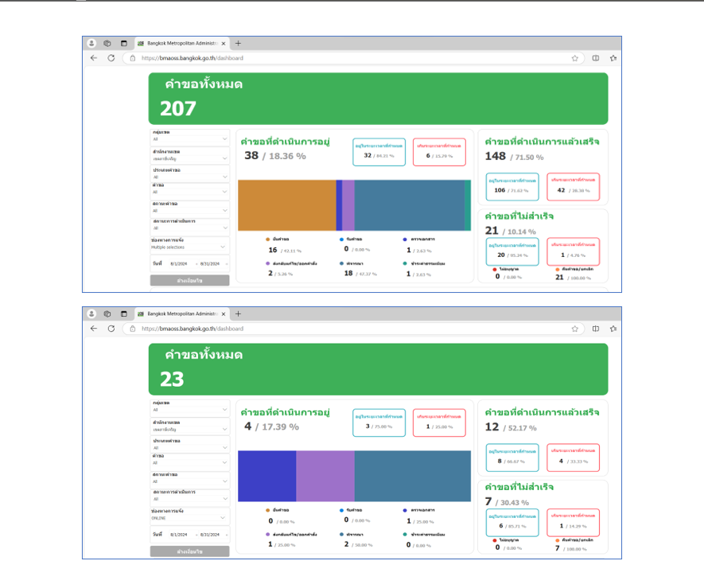This screenshot has width=704, height=588.
Task: Open the tab actions icon in the top browser window
Action: pyautogui.click(x=123, y=44)
